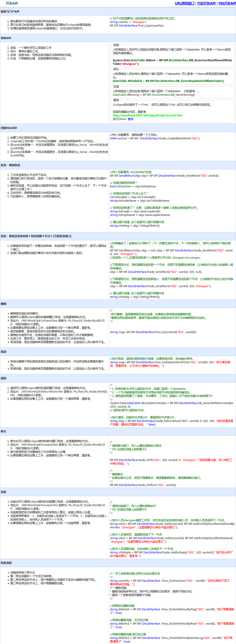
Task: Click the 查询 demo link after 运行Demo
Action: pos(130,119)
